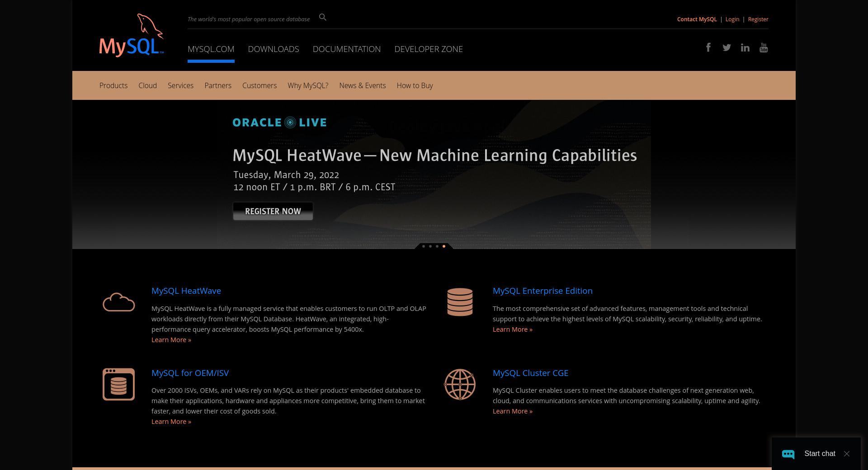Open the Customers menu item

[x=259, y=85]
